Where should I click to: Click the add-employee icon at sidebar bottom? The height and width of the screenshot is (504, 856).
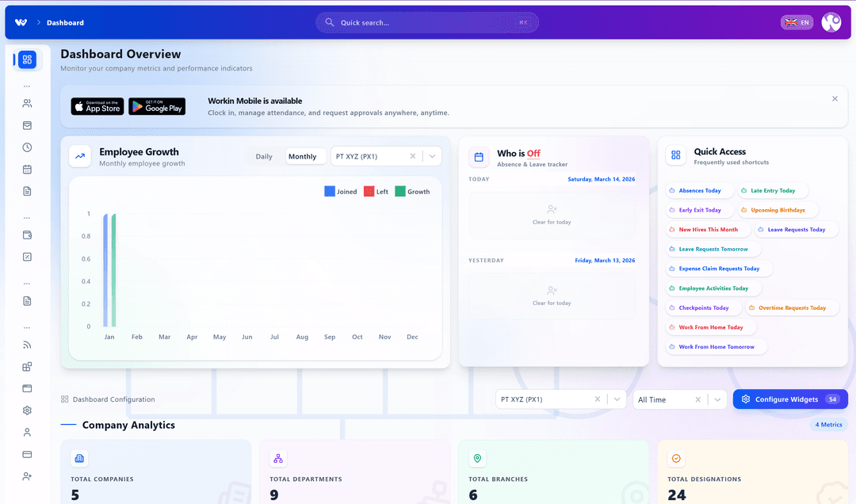tap(27, 476)
